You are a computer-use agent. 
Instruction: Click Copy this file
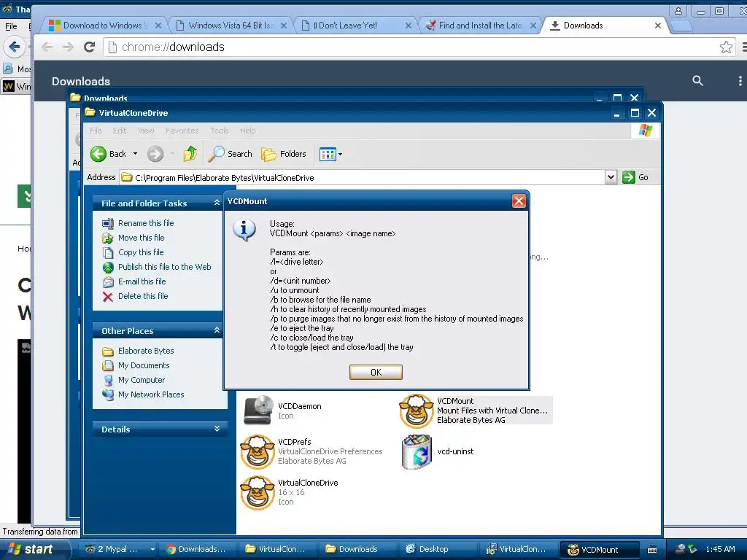[141, 252]
